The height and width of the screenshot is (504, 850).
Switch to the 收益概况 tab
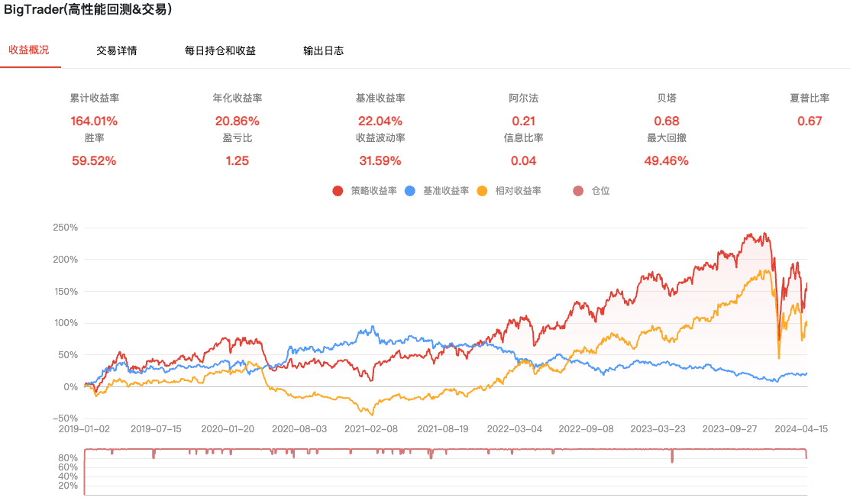[x=28, y=50]
